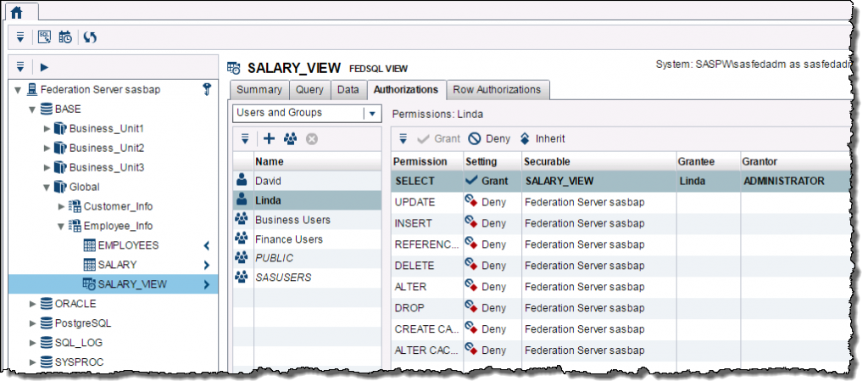Click the Home tab icon
Screen dimensions: 868x387
tap(16, 11)
